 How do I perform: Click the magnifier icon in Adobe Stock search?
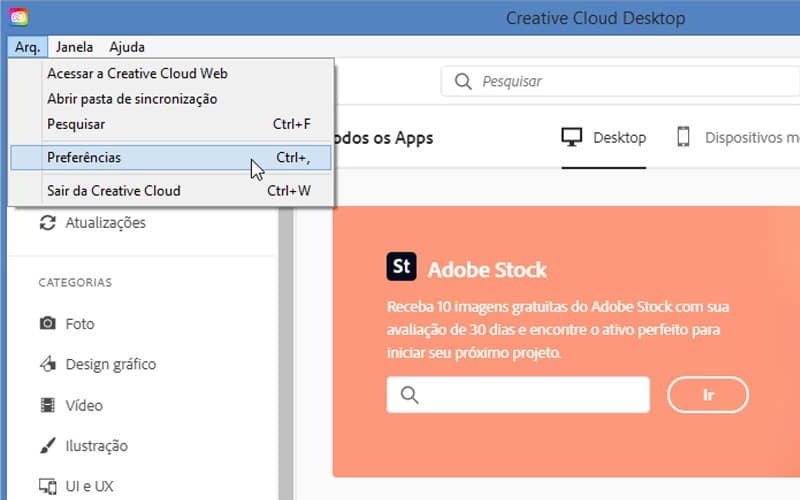pos(409,395)
